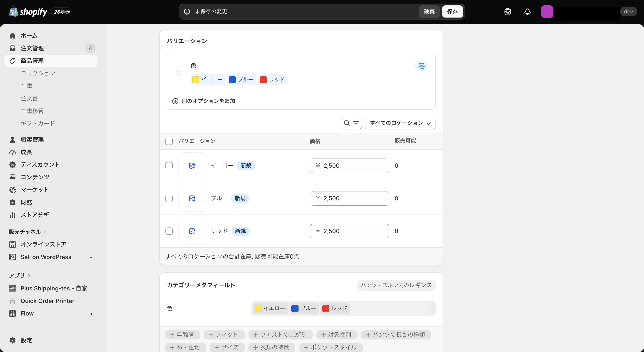
Task: Click the Plus Shipping-tes app icon
Action: (x=13, y=288)
